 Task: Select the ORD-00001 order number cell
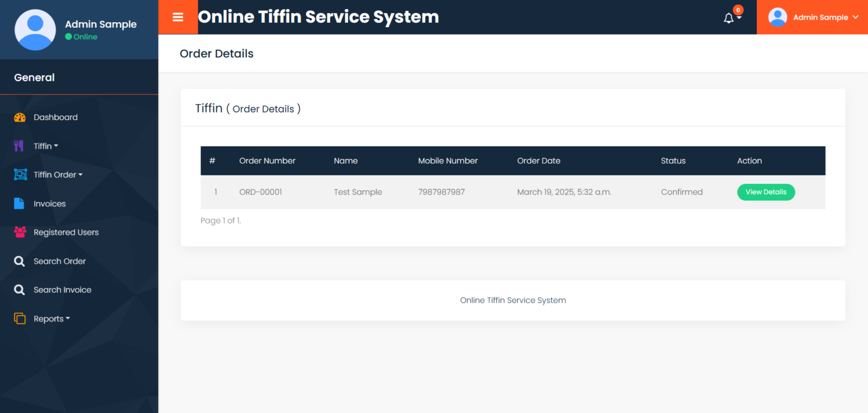pyautogui.click(x=261, y=192)
